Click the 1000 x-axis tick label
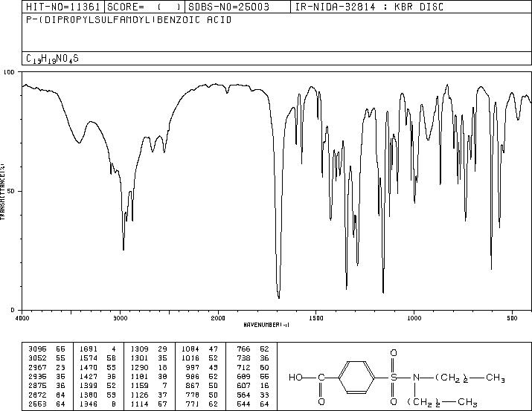The height and width of the screenshot is (411, 532). [414, 318]
